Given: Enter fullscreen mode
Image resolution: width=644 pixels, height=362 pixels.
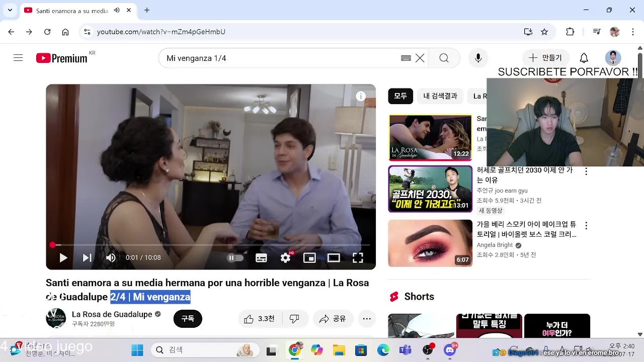Looking at the screenshot, I should (x=358, y=258).
